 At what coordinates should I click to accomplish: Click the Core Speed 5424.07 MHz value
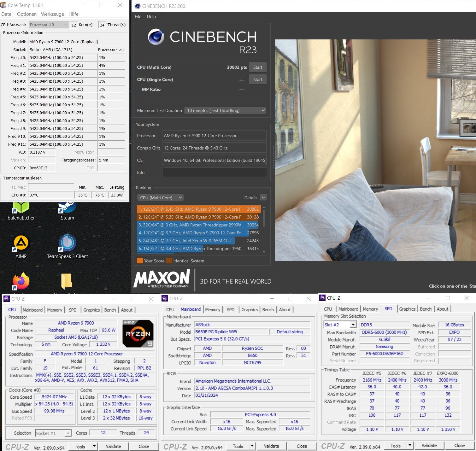point(55,397)
